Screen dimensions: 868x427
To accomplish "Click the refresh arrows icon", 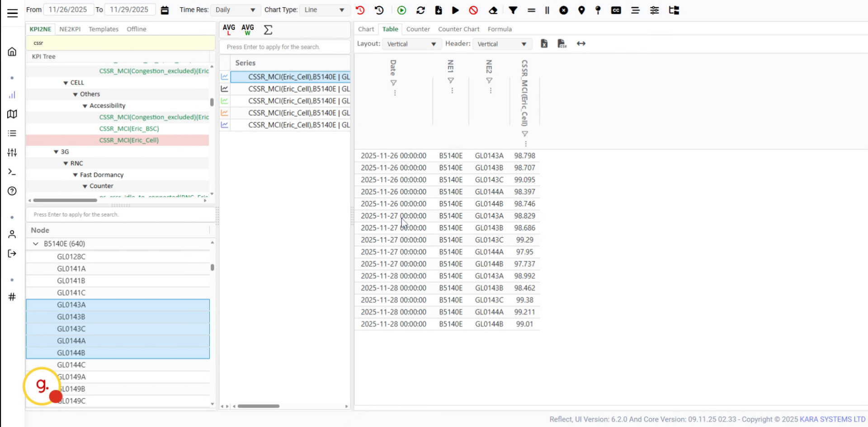I will pos(420,10).
